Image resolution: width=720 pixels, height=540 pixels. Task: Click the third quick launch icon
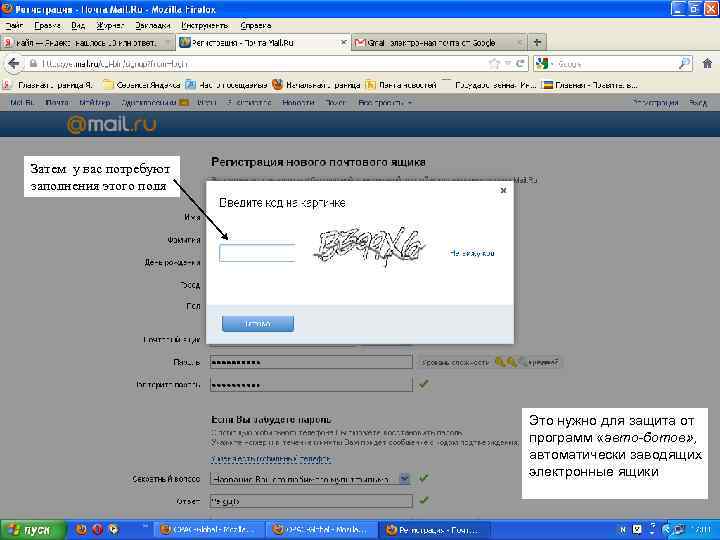tap(113, 529)
